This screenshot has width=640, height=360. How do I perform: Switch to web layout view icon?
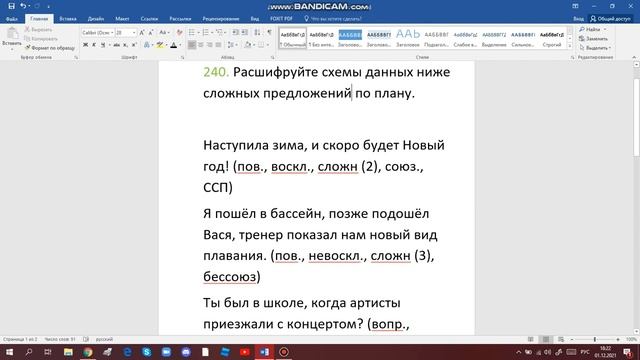[x=561, y=339]
